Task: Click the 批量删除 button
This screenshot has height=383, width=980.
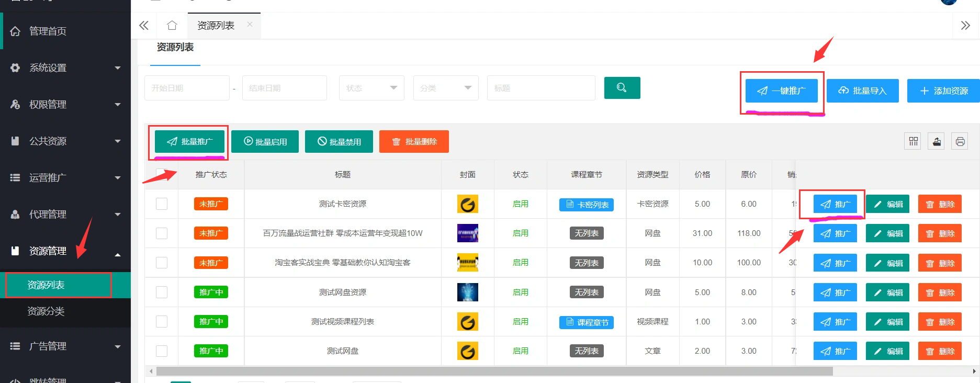Action: pos(414,142)
